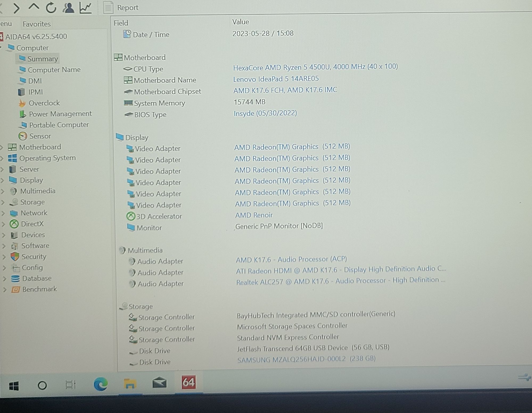Viewport: 532px width, 413px height.
Task: Click the Report button
Action: point(121,8)
